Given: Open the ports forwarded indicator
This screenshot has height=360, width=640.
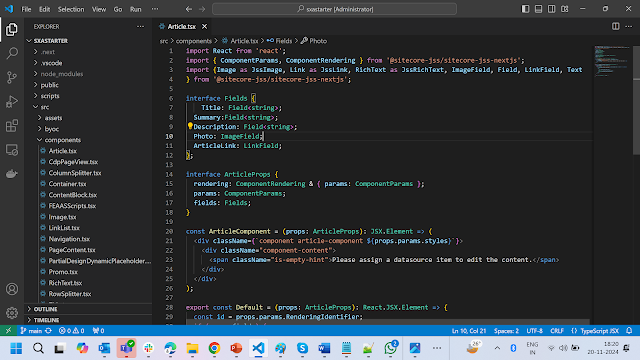Looking at the screenshot, I should click(98, 331).
